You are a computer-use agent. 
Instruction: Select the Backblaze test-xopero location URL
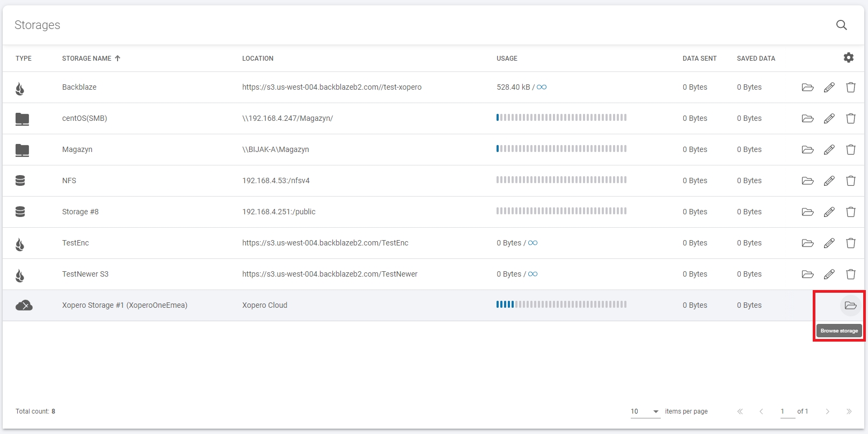332,87
